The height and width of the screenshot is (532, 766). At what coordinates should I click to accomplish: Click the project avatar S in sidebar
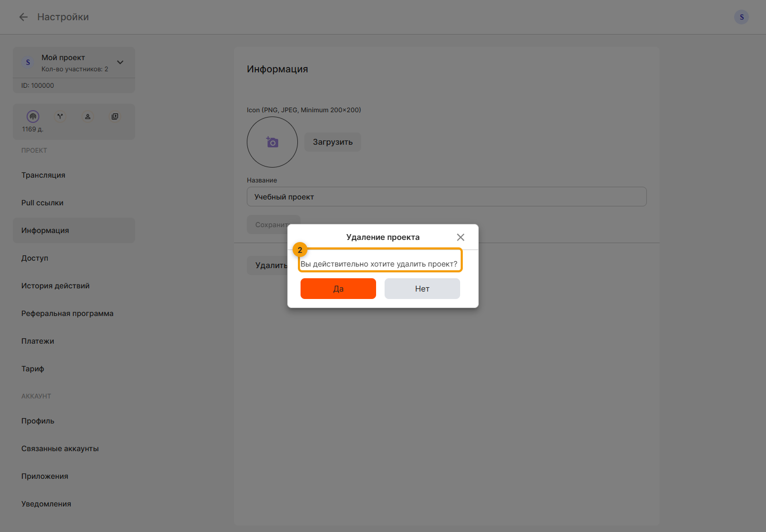28,62
